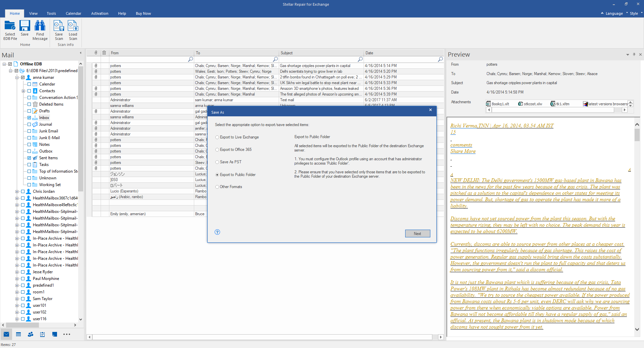The height and width of the screenshot is (348, 644).
Task: Open the Tools ribbon tab
Action: (51, 13)
